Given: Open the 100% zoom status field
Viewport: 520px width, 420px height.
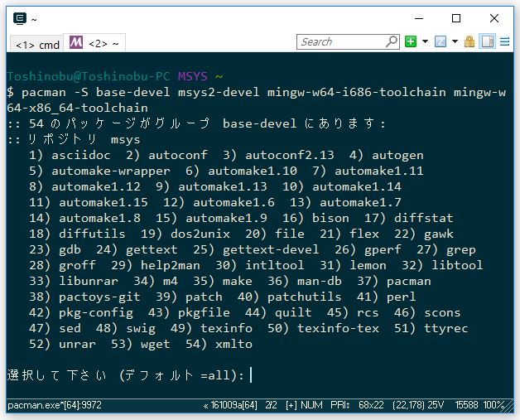Looking at the screenshot, I should pos(494,405).
